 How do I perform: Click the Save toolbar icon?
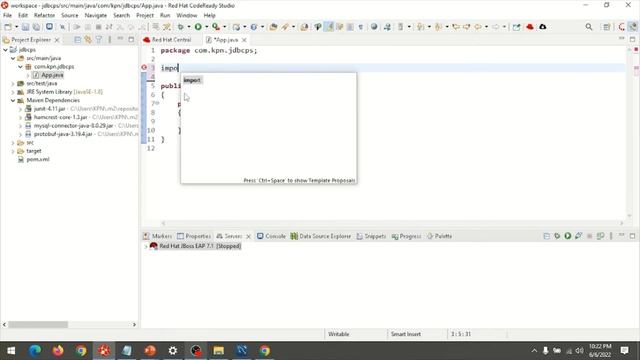pos(25,27)
